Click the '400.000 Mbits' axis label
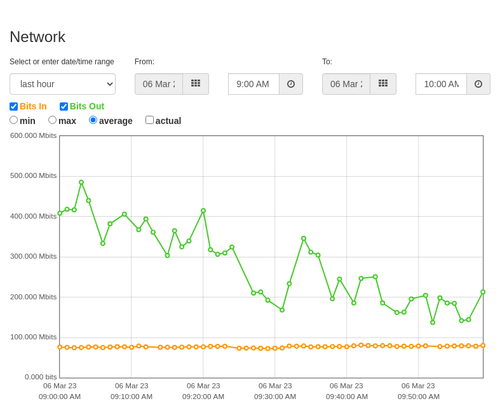 tap(33, 216)
